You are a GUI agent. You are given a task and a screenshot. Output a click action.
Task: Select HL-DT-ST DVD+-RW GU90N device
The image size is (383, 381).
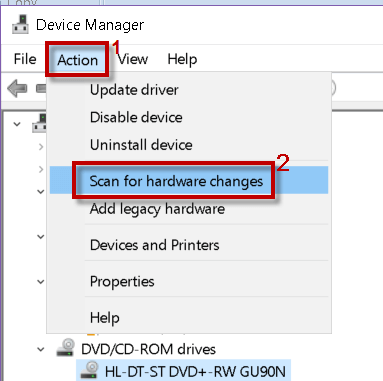point(195,371)
